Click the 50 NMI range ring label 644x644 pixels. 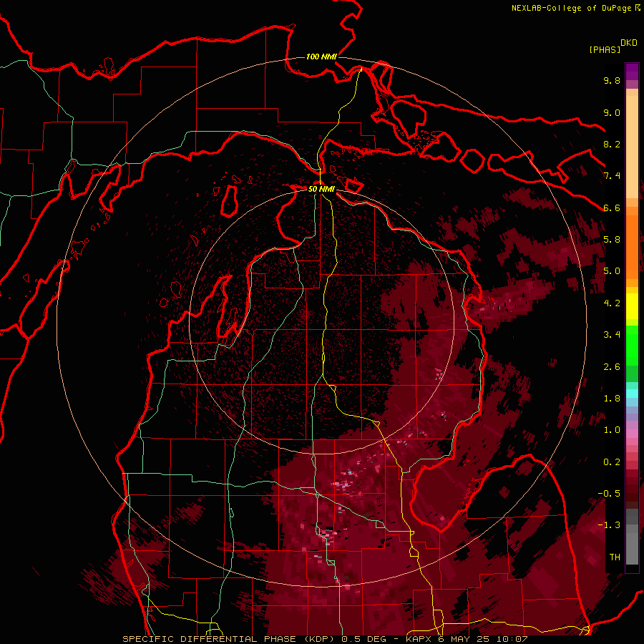click(321, 189)
